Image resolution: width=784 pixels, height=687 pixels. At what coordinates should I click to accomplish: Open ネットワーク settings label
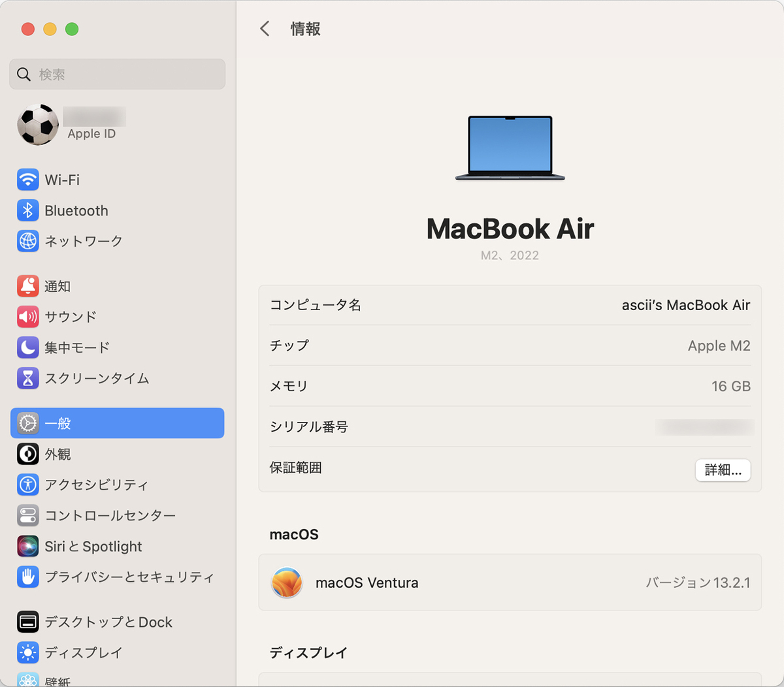pos(84,241)
